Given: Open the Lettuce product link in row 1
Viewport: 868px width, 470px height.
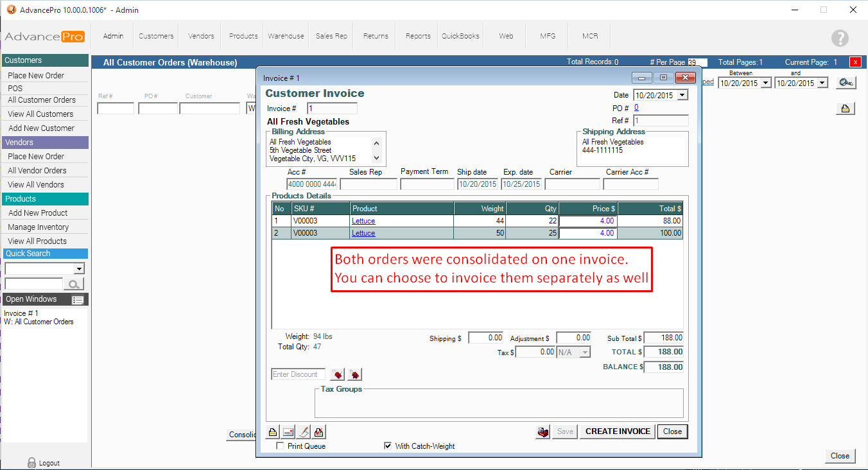Looking at the screenshot, I should tap(363, 221).
